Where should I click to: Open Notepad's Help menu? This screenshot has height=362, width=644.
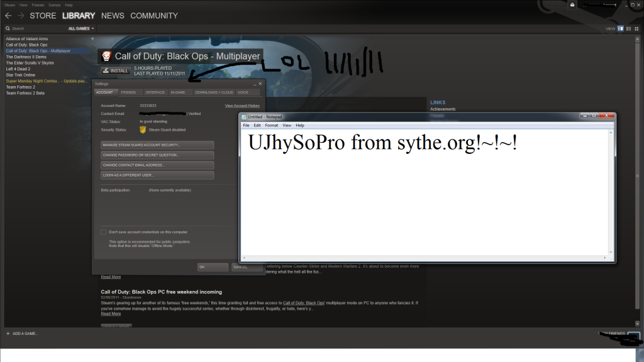[x=300, y=126]
